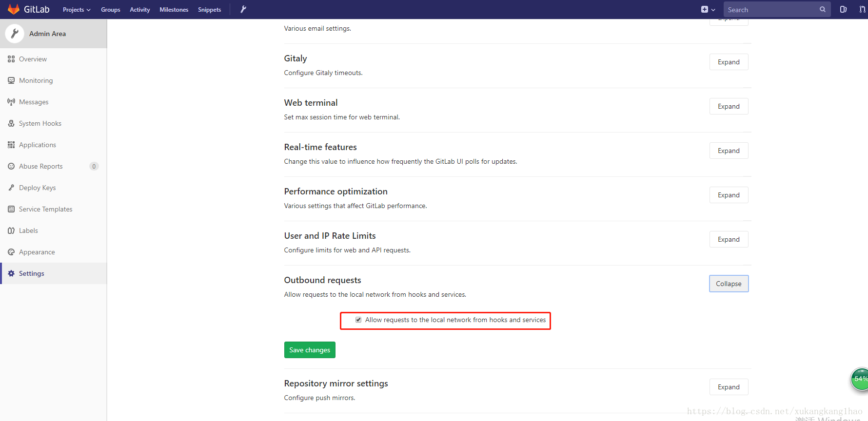Click User and IP Rate Limits heading
The width and height of the screenshot is (868, 421).
330,236
